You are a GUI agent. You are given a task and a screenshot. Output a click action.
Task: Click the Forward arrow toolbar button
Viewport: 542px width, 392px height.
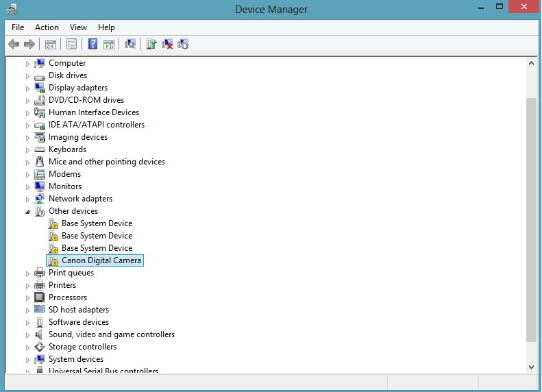pos(29,44)
